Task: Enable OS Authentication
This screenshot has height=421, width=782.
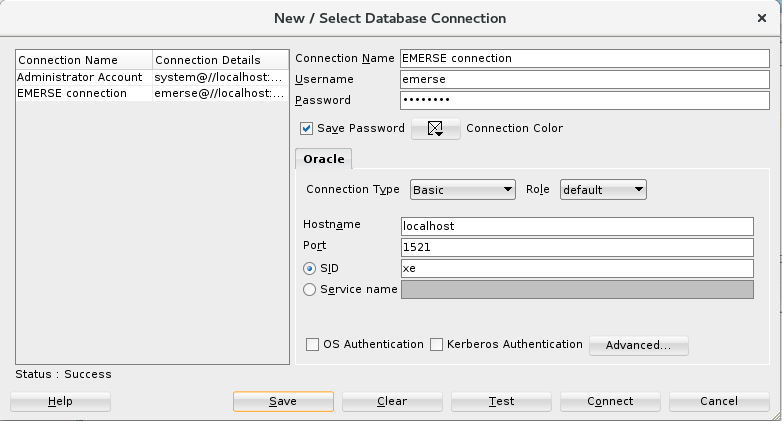Action: pyautogui.click(x=312, y=344)
